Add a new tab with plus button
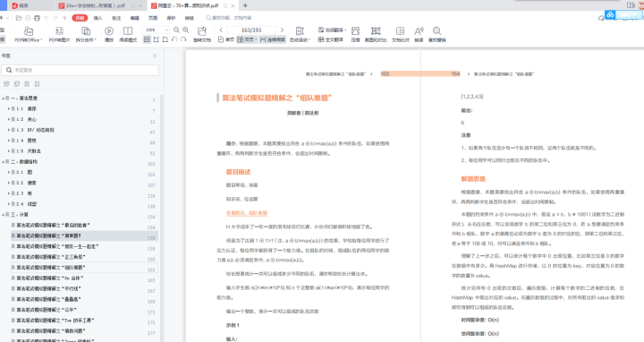Image resolution: width=644 pixels, height=342 pixels. [x=245, y=5]
